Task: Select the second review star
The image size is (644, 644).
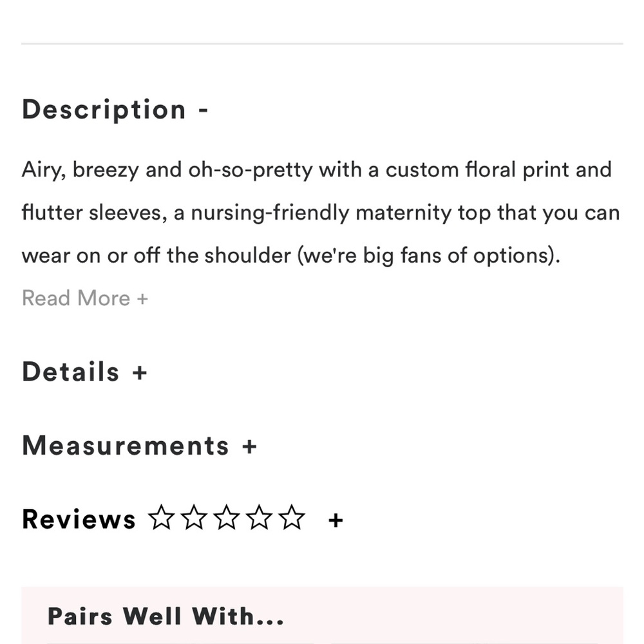Action: pos(194,517)
